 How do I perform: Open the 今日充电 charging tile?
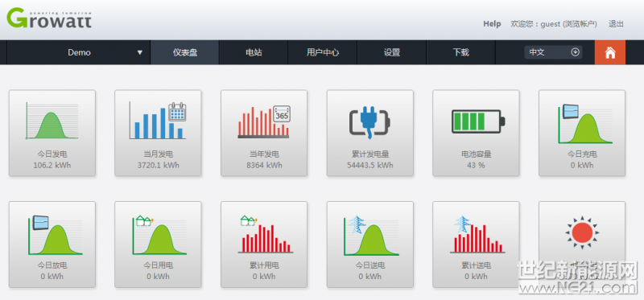[582, 133]
